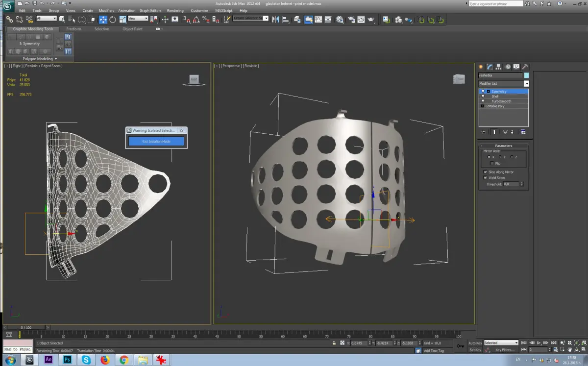The height and width of the screenshot is (366, 588).
Task: Switch to the Hierarchy command panel tab
Action: [498, 67]
